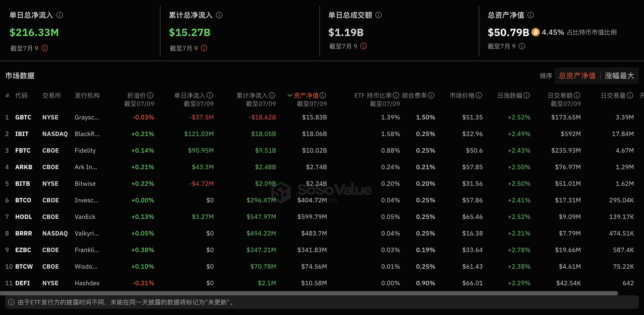Viewport: 644px width, 315px height.
Task: Click info icon on 折溢价 column header
Action: [x=150, y=96]
